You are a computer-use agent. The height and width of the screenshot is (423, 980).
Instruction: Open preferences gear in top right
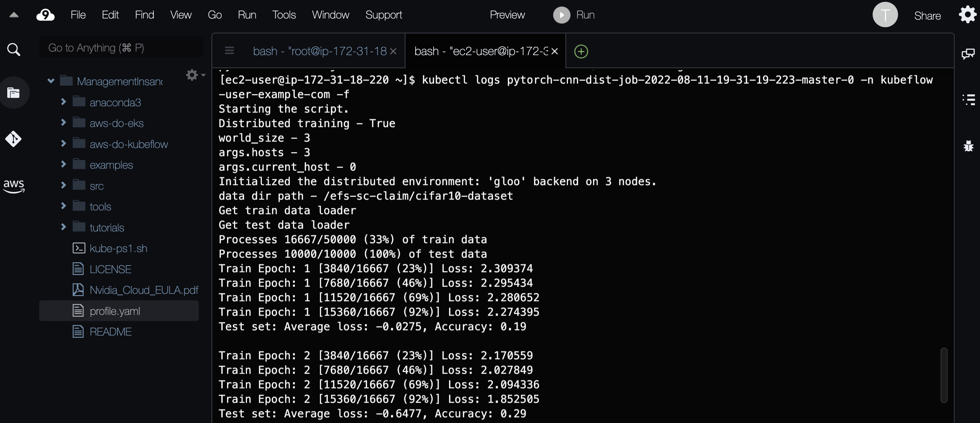967,15
